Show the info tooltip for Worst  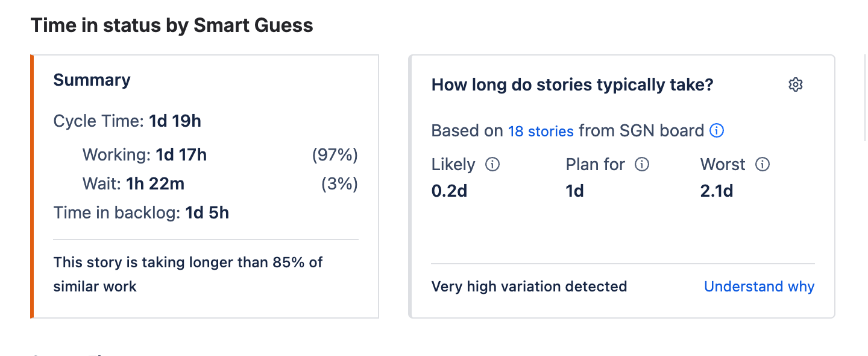(x=763, y=164)
